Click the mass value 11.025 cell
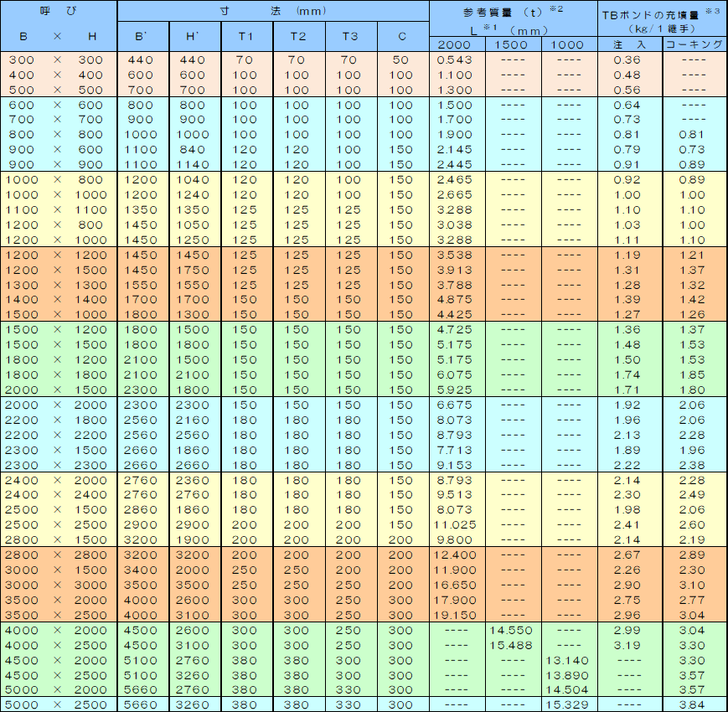Image resolution: width=728 pixels, height=712 pixels. (x=457, y=524)
